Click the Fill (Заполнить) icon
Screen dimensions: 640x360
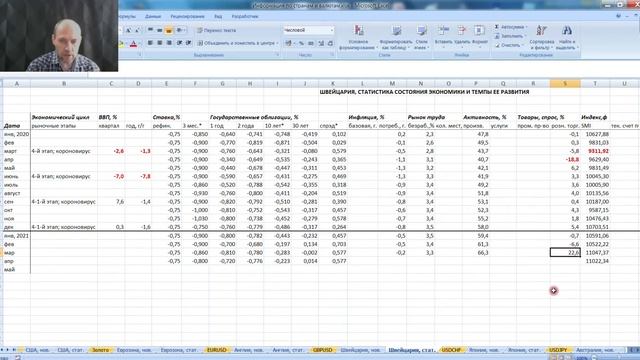[x=497, y=36]
